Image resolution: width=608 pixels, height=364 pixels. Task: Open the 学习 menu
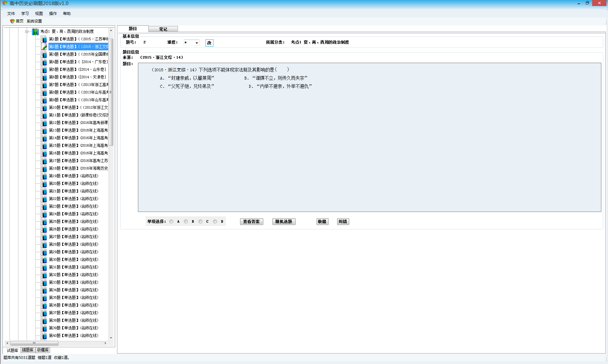coord(25,14)
